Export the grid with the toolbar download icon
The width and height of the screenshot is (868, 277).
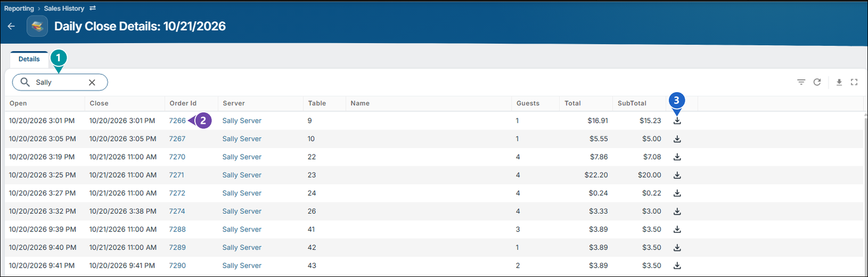pos(839,82)
